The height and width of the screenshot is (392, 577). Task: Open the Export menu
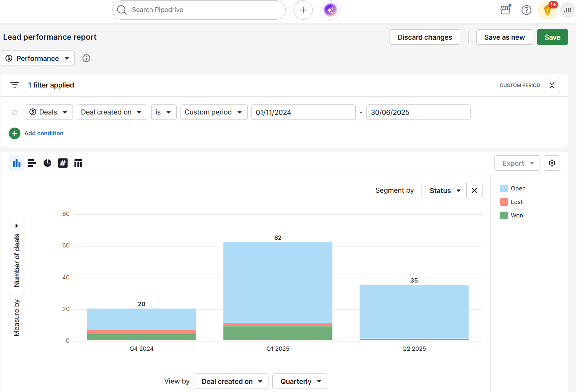(517, 163)
